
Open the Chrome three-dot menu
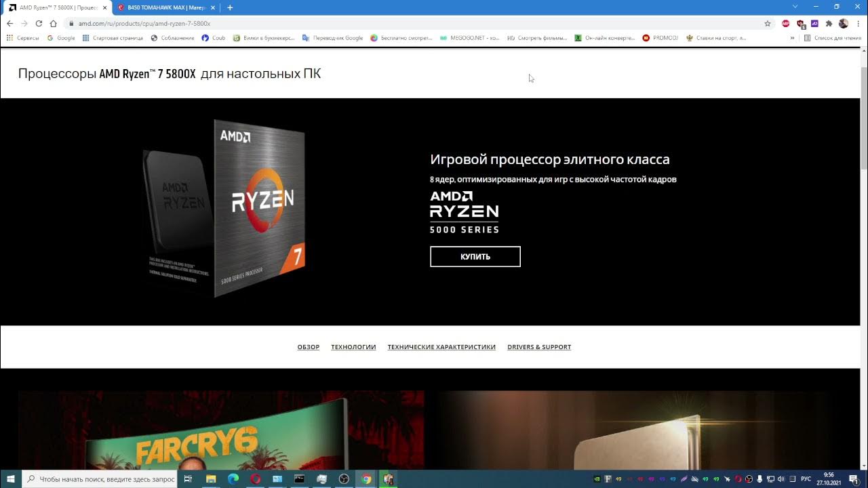click(858, 23)
